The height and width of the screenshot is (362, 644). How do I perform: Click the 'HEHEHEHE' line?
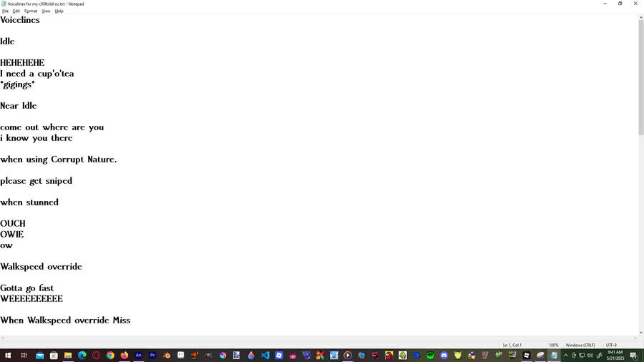click(x=22, y=63)
